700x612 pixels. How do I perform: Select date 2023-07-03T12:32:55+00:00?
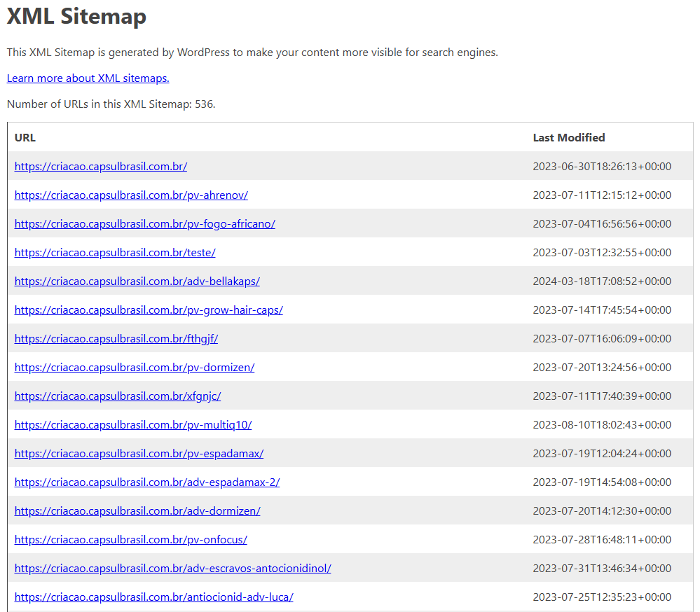(602, 253)
